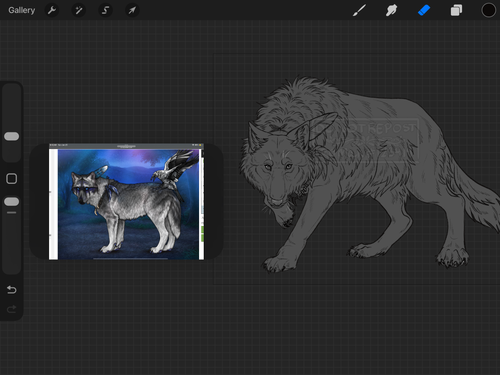This screenshot has height=375, width=500.
Task: Activate the Transform arrow tool
Action: pyautogui.click(x=132, y=10)
